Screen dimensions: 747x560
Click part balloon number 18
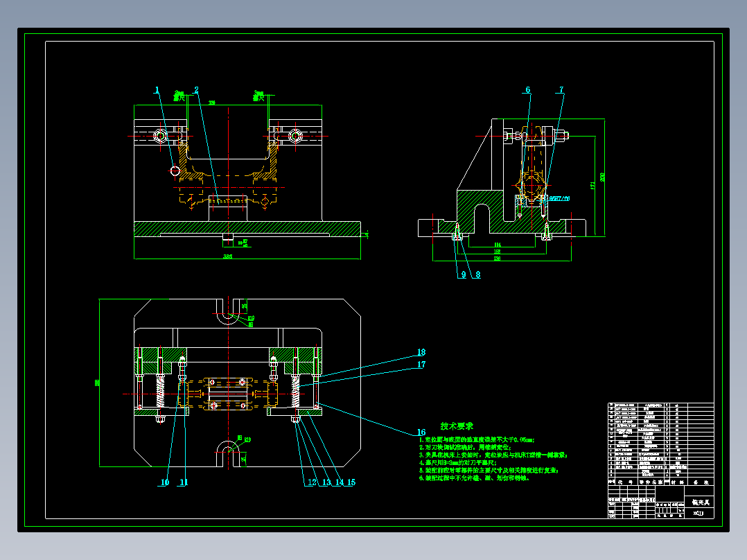pyautogui.click(x=421, y=352)
